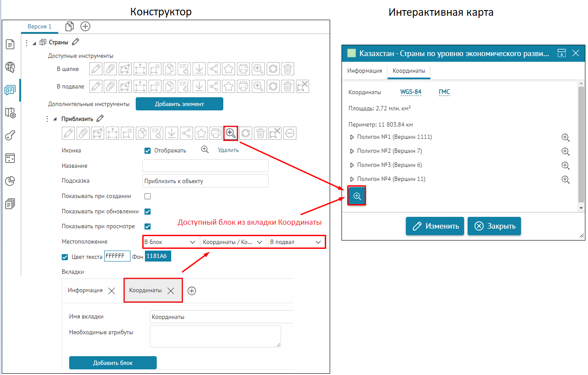Open the В блок location dropdown
Screen dimensions: 588x375
pos(169,242)
